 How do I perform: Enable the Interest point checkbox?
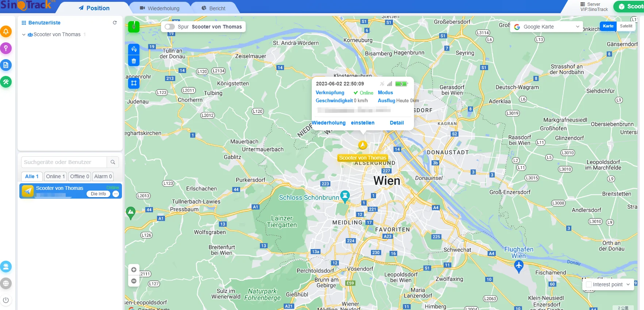(x=589, y=284)
